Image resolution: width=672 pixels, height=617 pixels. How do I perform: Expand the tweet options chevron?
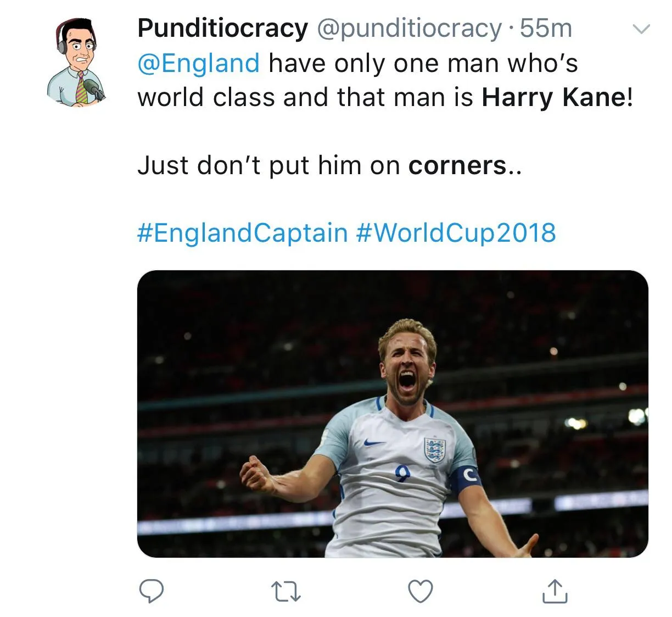pyautogui.click(x=641, y=29)
